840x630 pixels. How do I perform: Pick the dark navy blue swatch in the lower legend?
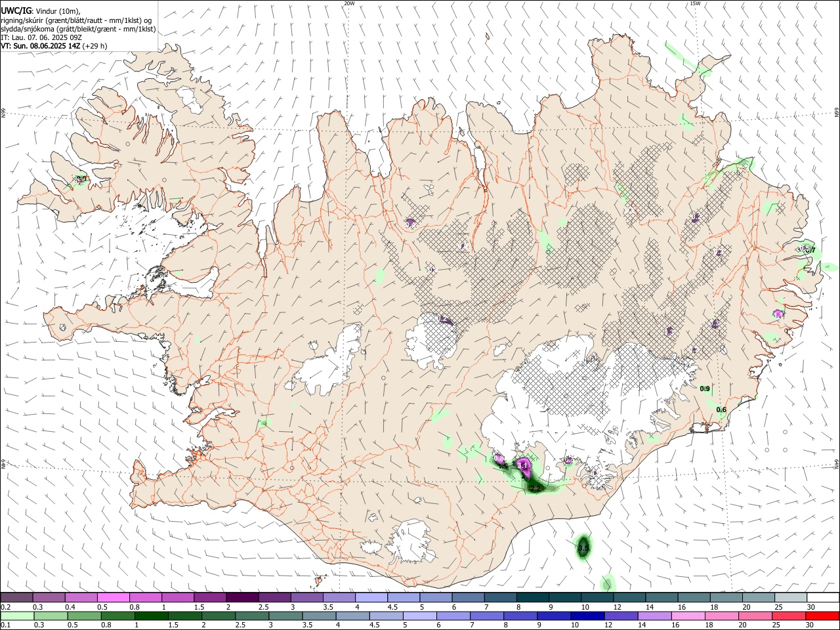pos(586,616)
